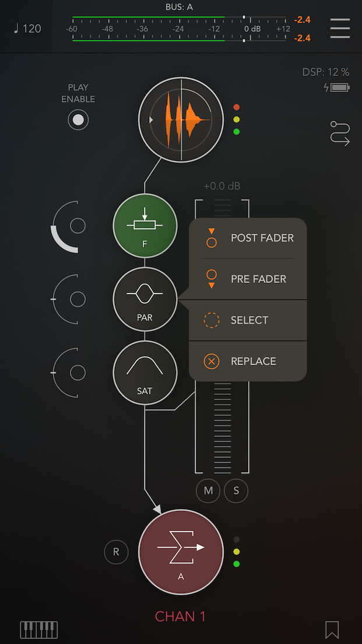Open the piano keyboard icon
The width and height of the screenshot is (362, 644).
click(x=39, y=629)
